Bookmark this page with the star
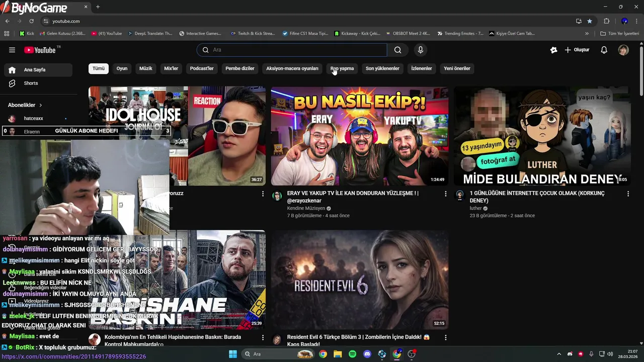The image size is (644, 362). tap(590, 21)
